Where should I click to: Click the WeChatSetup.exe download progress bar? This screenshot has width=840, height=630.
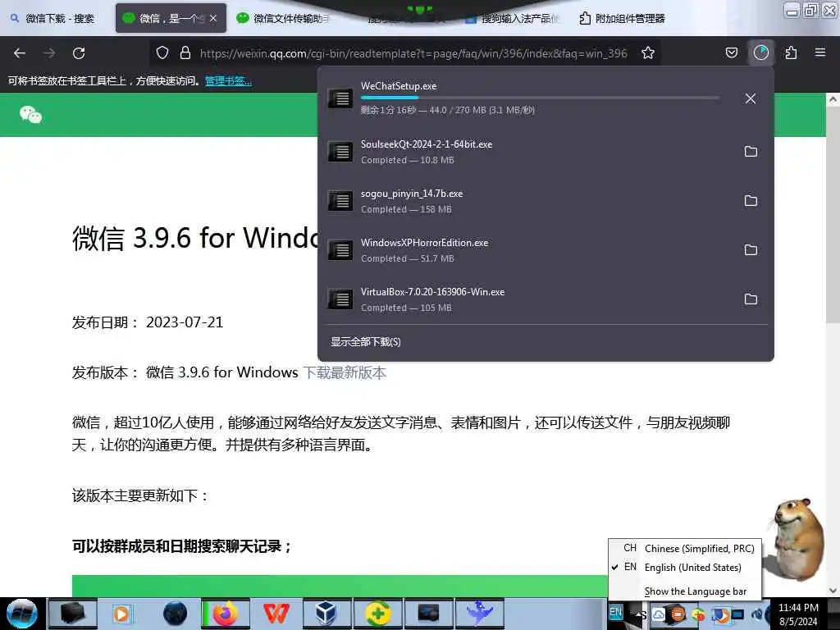click(x=540, y=98)
